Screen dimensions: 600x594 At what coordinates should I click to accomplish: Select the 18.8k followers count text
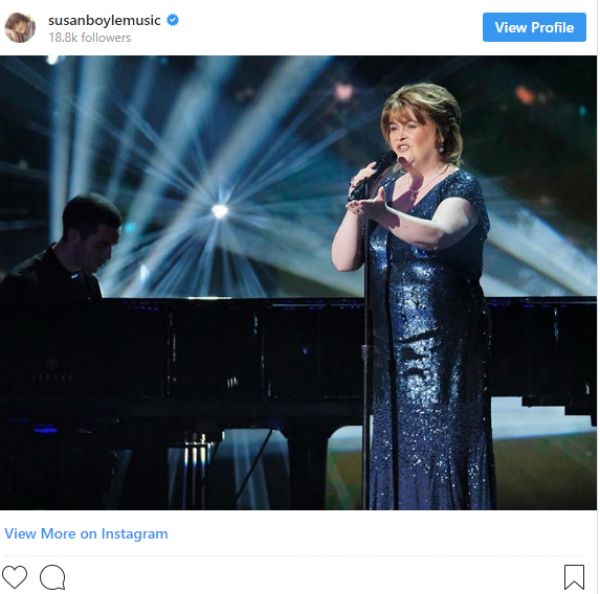point(89,38)
